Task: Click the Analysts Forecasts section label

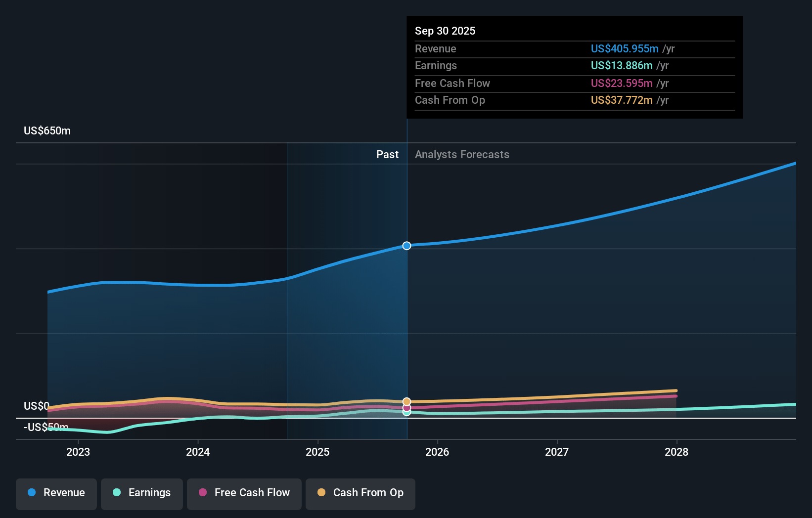Action: [x=462, y=155]
